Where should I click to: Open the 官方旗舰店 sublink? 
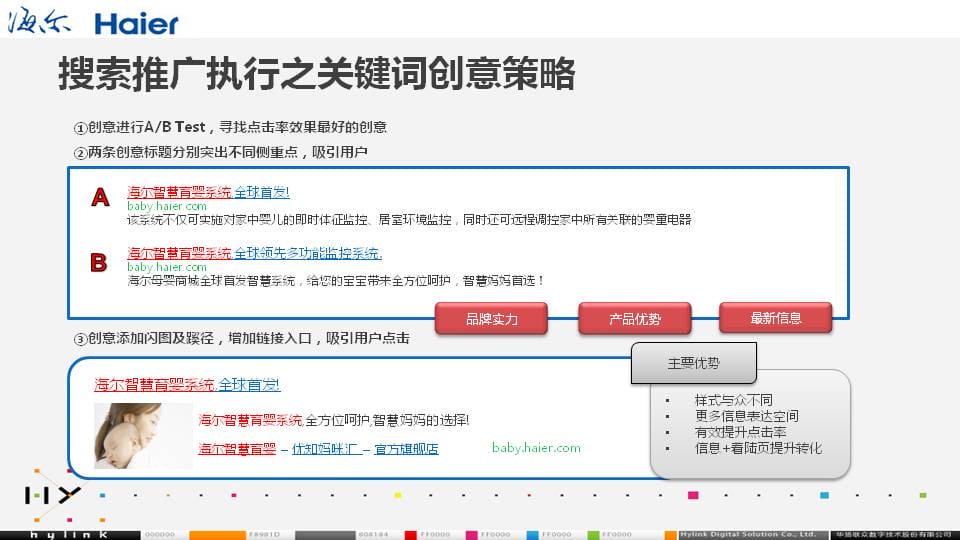[406, 449]
